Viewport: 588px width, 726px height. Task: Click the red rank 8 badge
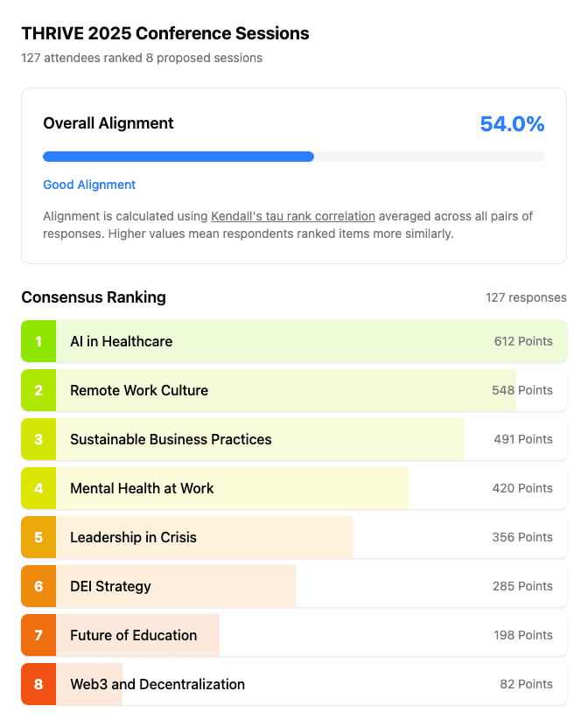(x=37, y=684)
